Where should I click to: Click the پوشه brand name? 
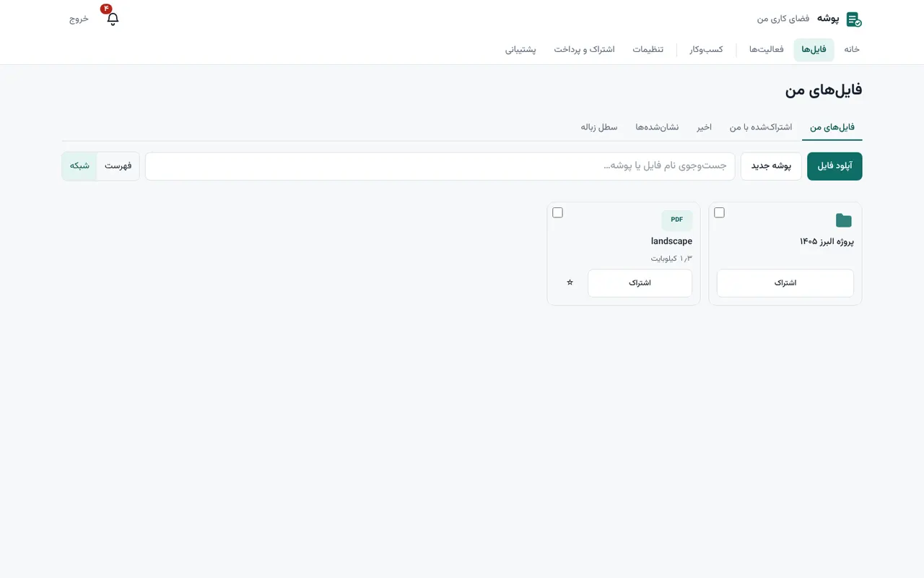point(828,19)
